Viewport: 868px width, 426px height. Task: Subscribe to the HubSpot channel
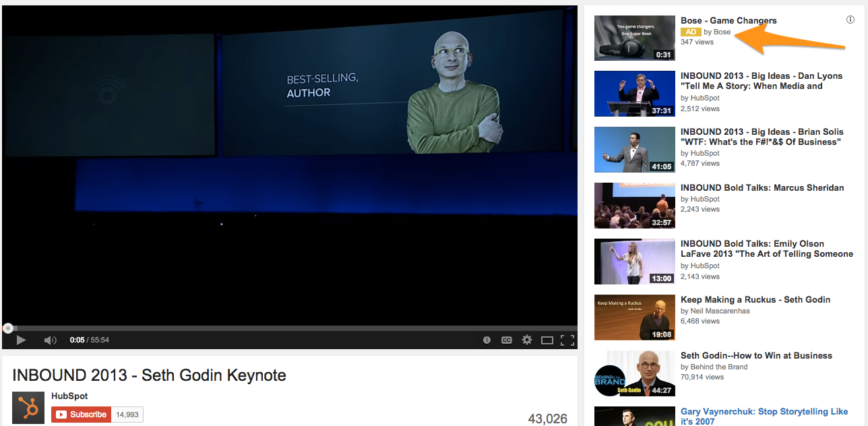pyautogui.click(x=80, y=415)
